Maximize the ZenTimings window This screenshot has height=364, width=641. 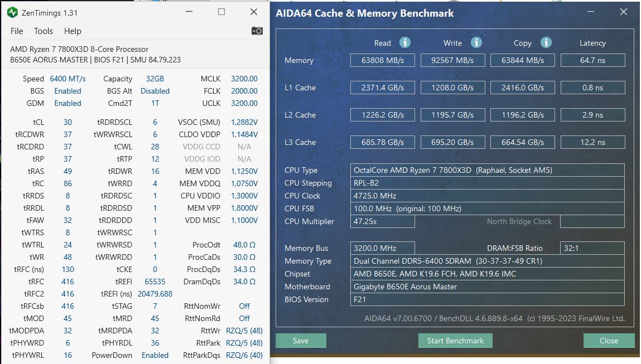(221, 12)
